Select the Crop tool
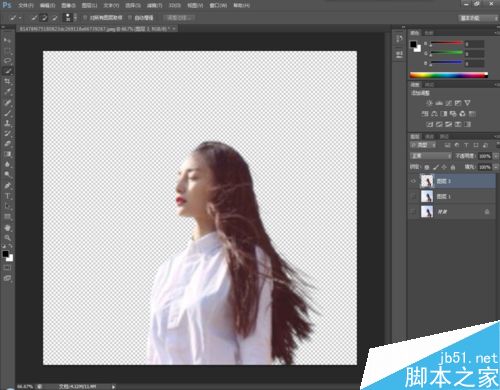 coord(7,81)
